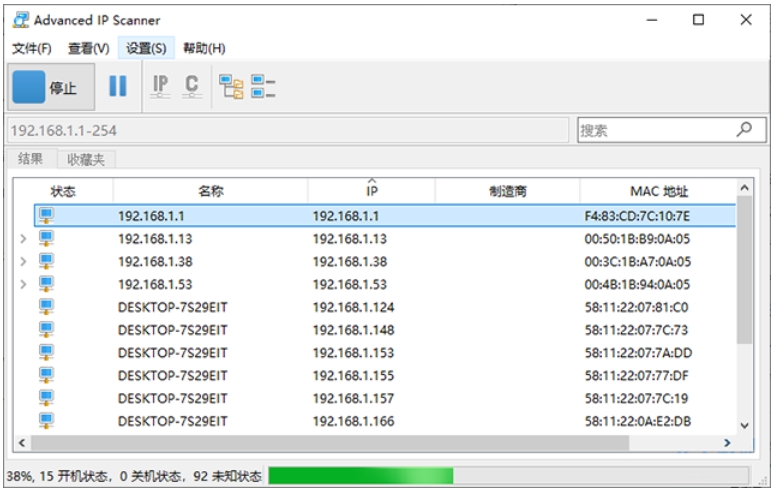Click MAC address 00:4B:1B:94:0A:05
Viewport: 772px width, 489px height.
click(x=638, y=284)
